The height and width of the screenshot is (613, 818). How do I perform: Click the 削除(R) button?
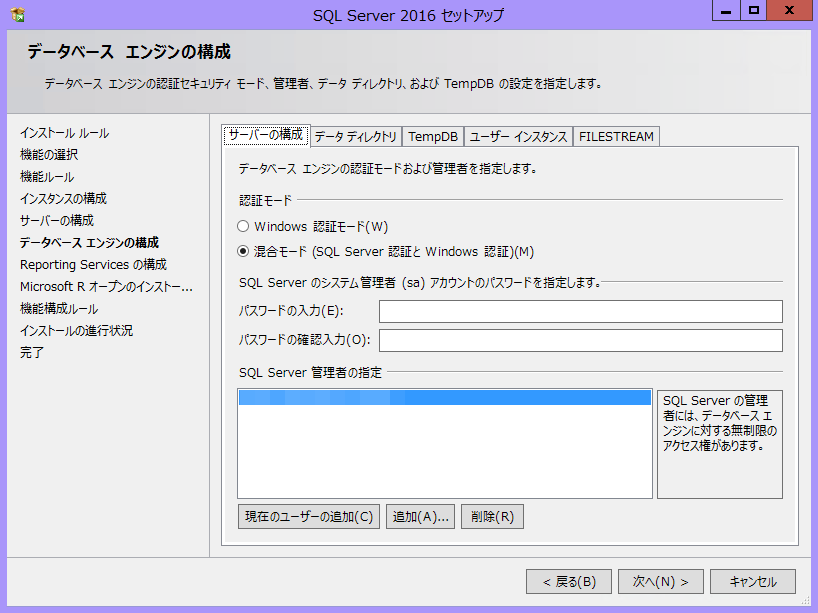[x=492, y=517]
